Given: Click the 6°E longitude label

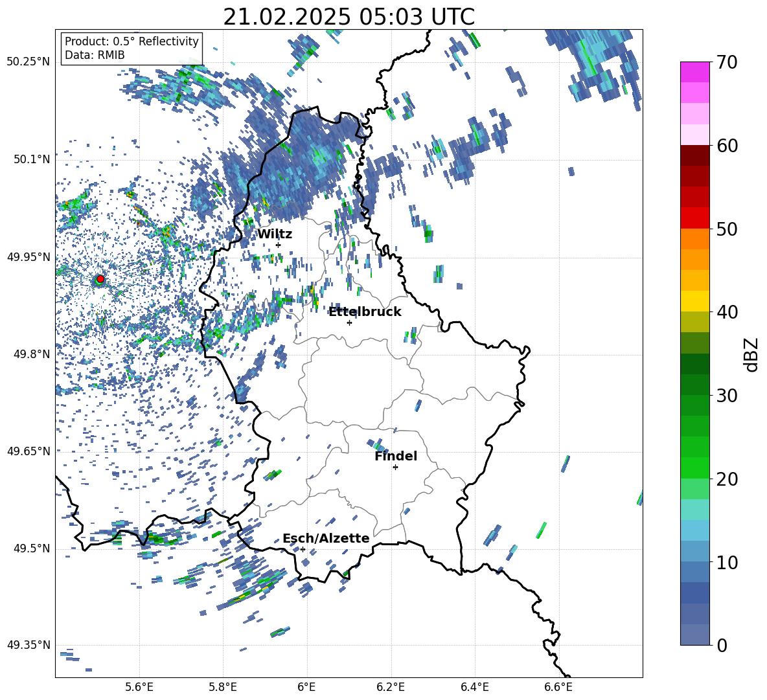Looking at the screenshot, I should [306, 687].
